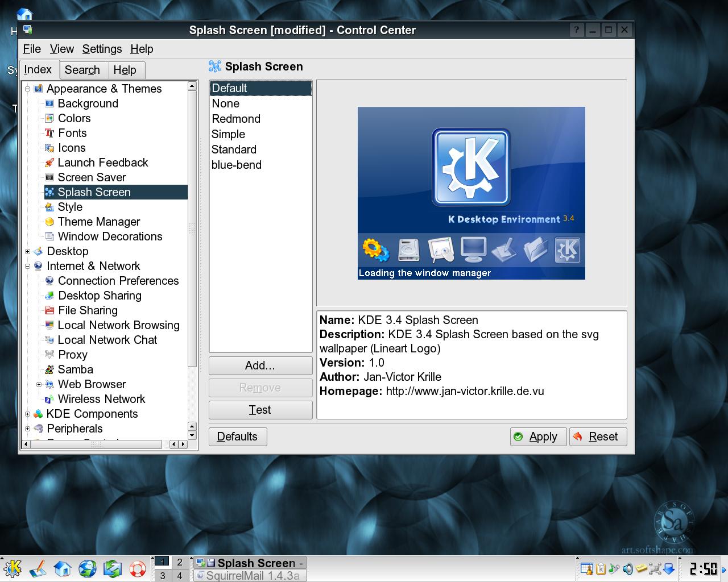Viewport: 728px width, 582px height.
Task: Click the Reset button
Action: 598,436
